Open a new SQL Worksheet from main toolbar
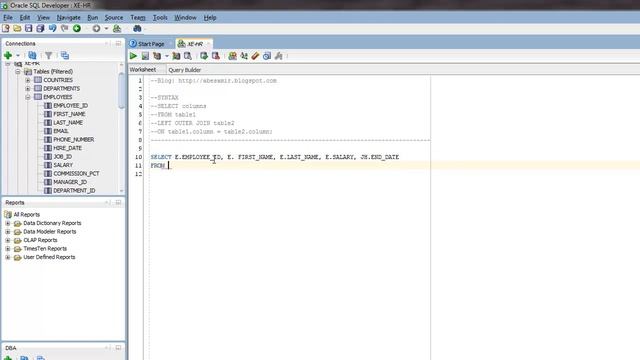640x360 pixels. click(117, 29)
